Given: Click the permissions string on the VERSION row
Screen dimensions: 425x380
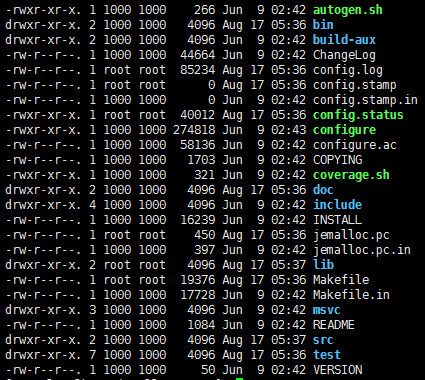Looking at the screenshot, I should [43, 370].
